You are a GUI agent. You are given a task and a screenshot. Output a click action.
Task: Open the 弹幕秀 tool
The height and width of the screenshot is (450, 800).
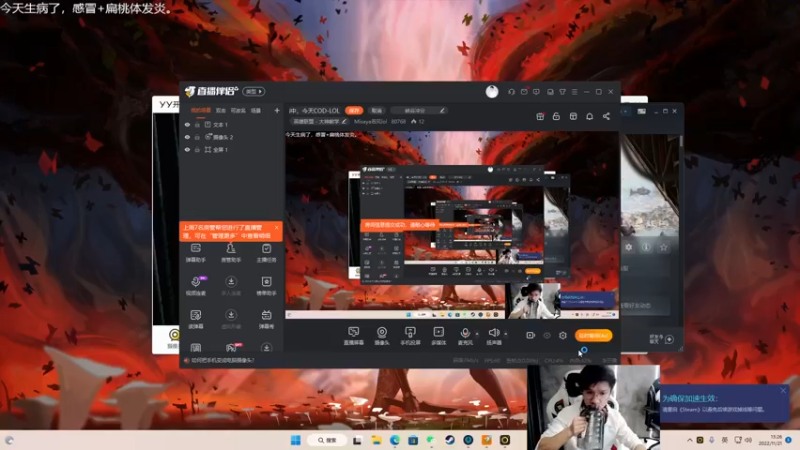click(266, 319)
